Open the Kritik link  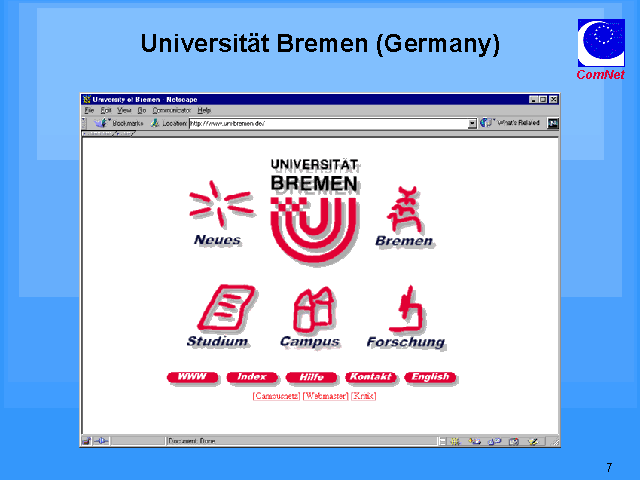click(x=363, y=396)
